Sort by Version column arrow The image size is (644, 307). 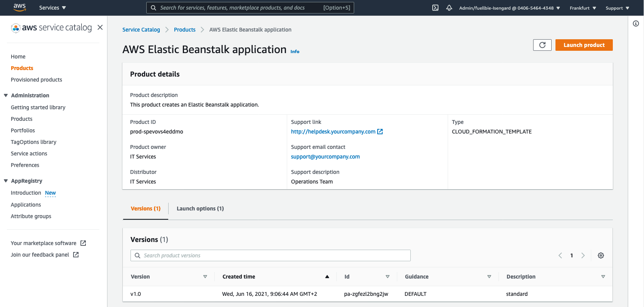pyautogui.click(x=205, y=277)
